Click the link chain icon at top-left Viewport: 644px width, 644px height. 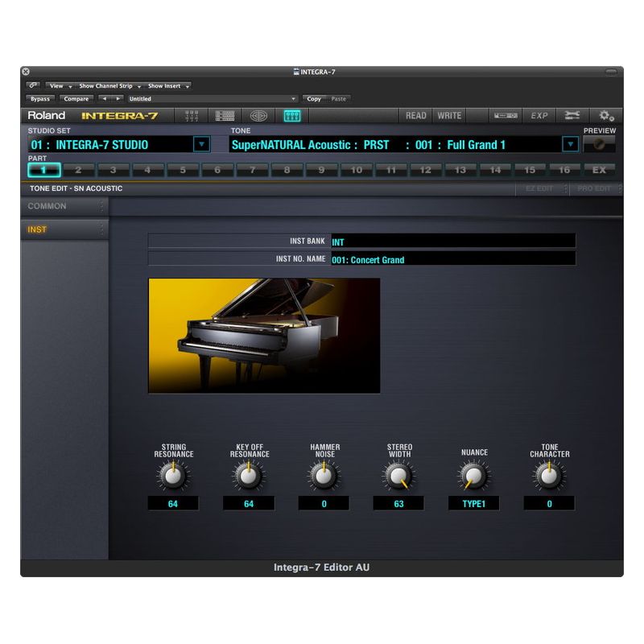(33, 85)
